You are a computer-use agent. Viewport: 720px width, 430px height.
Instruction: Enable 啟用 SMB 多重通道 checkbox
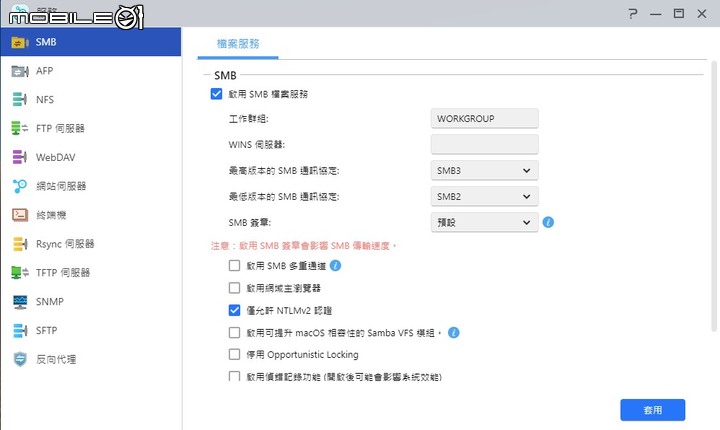click(x=234, y=266)
